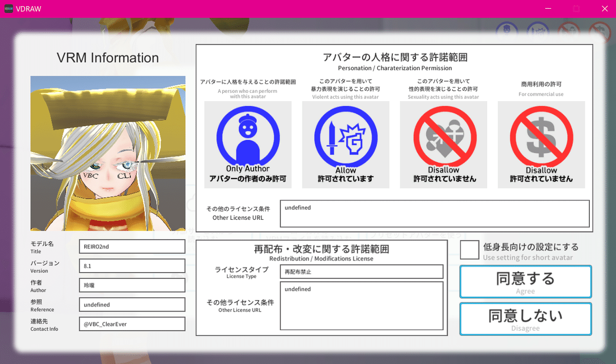The width and height of the screenshot is (616, 364).
Task: Minimize the VDRAW window
Action: 548,8
